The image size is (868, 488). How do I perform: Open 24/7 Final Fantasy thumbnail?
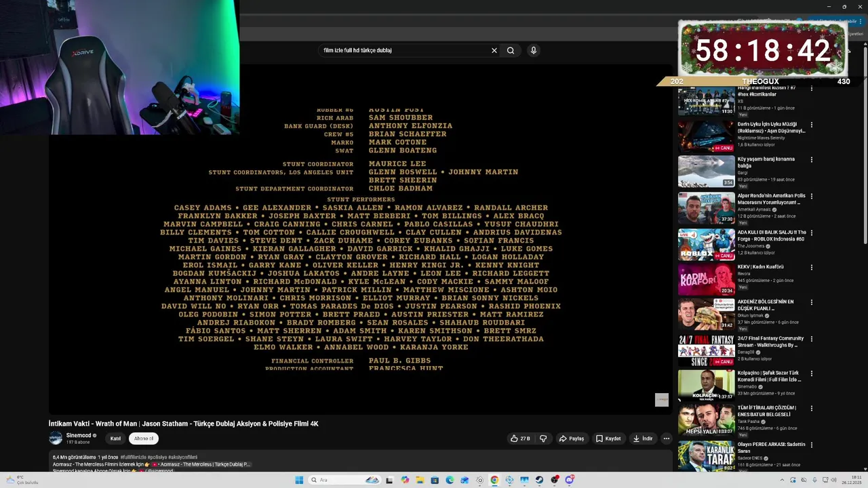[x=706, y=350]
